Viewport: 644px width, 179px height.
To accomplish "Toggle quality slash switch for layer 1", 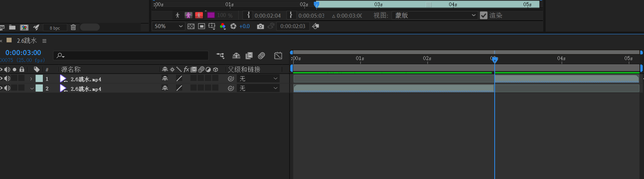I will pos(179,79).
